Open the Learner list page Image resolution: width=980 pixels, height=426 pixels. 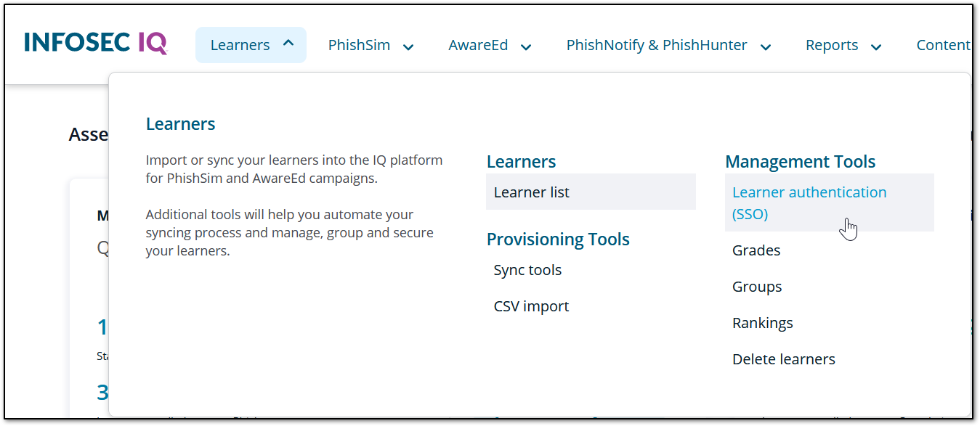[531, 192]
